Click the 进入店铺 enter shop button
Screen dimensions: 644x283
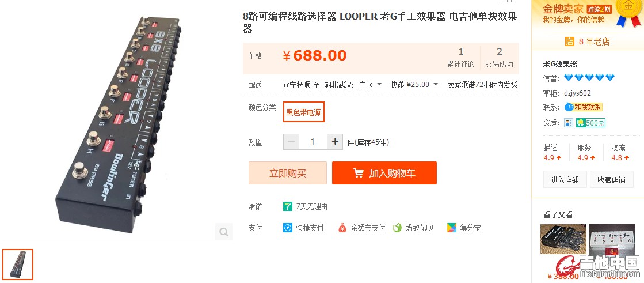coord(565,180)
